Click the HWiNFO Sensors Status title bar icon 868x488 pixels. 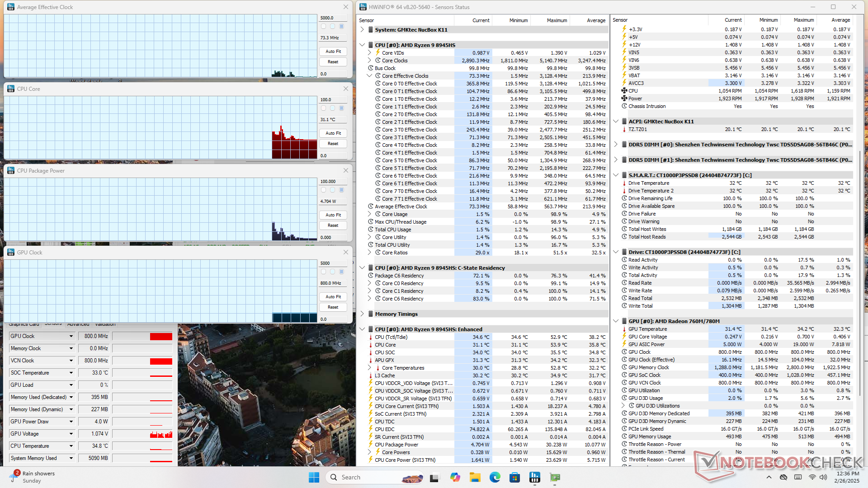[x=363, y=7]
